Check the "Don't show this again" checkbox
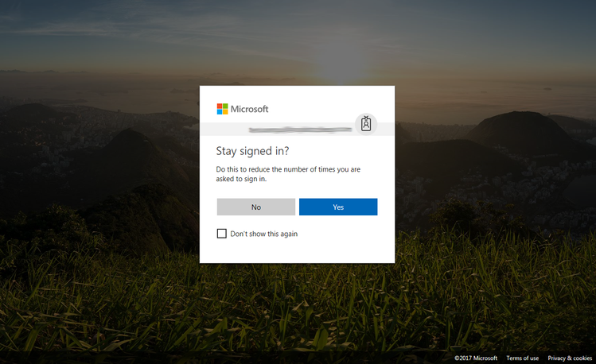This screenshot has height=364, width=596. [221, 234]
